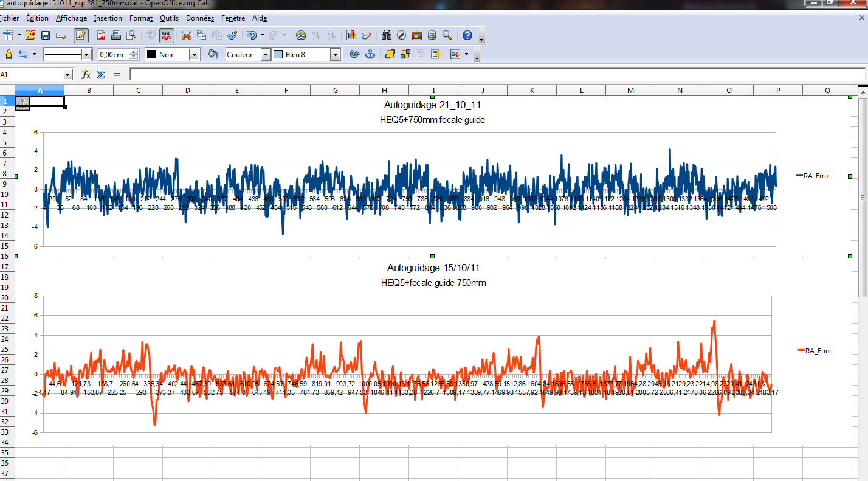
Task: Export directly as PDF
Action: [x=101, y=35]
